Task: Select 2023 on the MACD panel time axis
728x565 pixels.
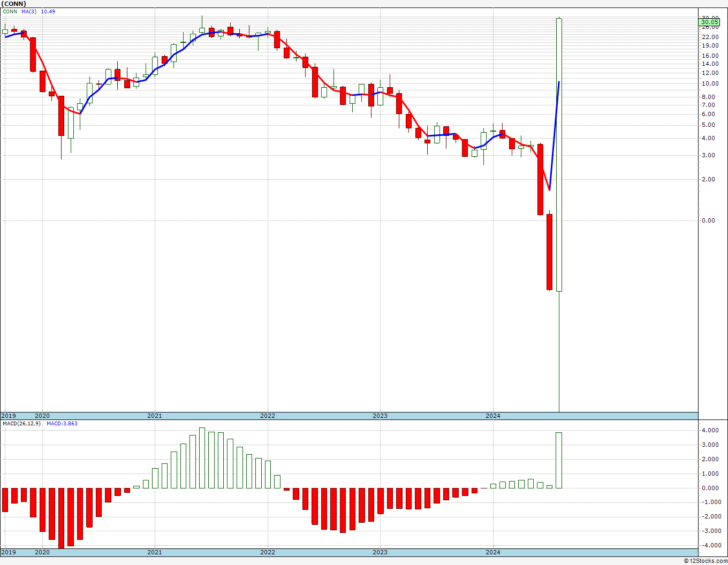Action: pyautogui.click(x=380, y=552)
